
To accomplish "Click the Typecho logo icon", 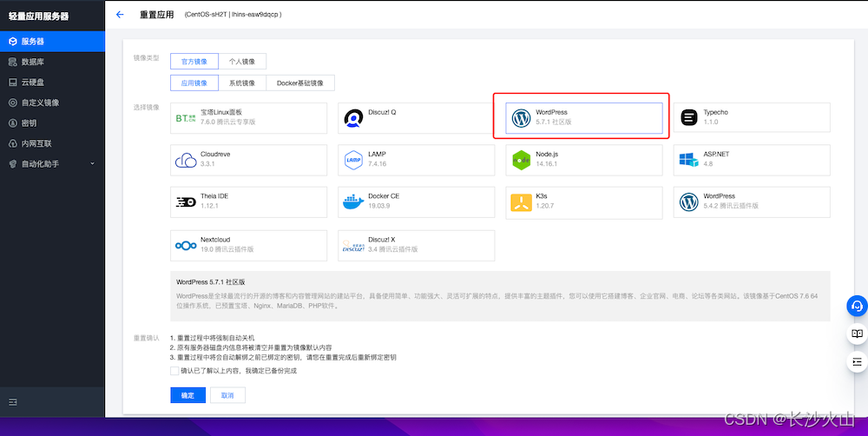I will (688, 117).
